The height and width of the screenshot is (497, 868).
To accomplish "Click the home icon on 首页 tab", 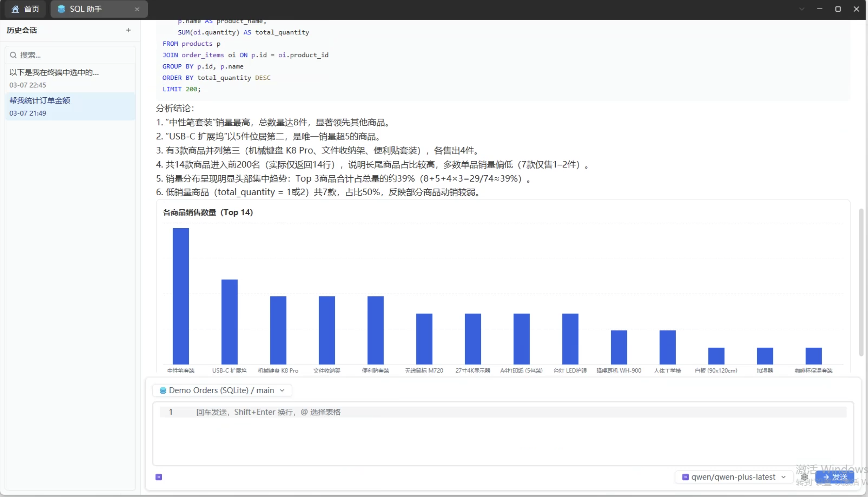I will (x=15, y=9).
